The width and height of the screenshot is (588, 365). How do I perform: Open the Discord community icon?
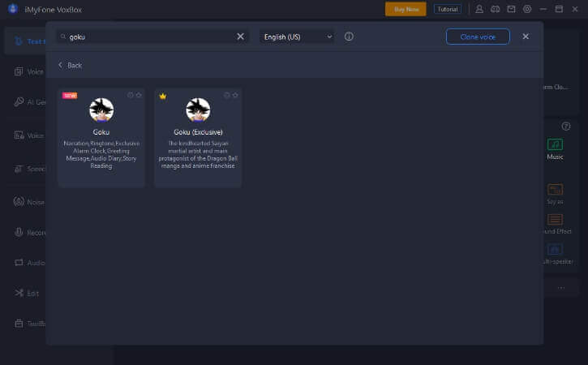pyautogui.click(x=495, y=9)
